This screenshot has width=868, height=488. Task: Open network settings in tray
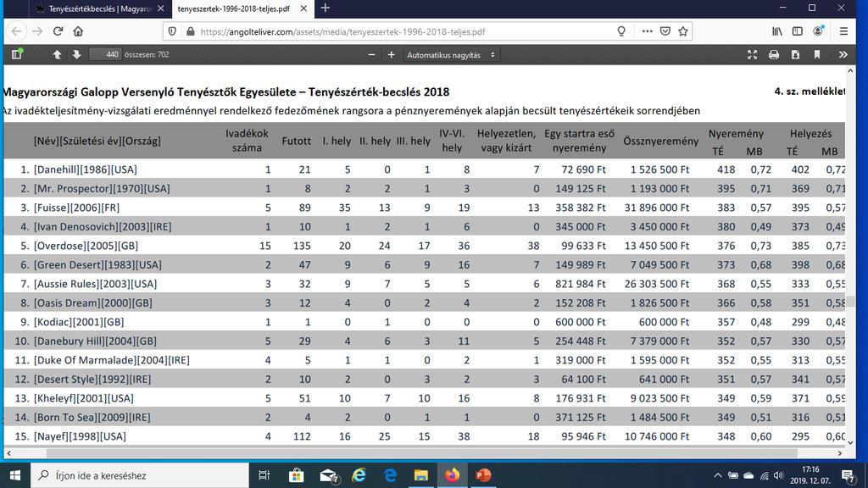764,475
